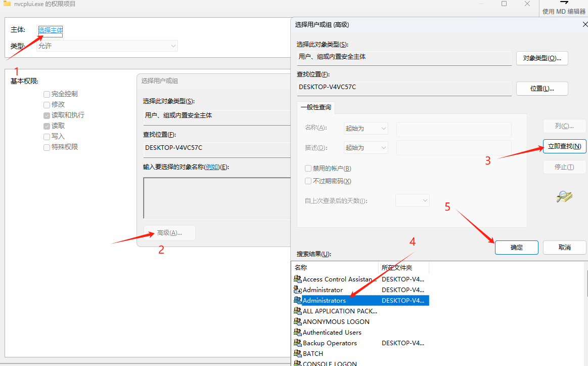
Task: Click the search magnifier key icon
Action: [564, 196]
